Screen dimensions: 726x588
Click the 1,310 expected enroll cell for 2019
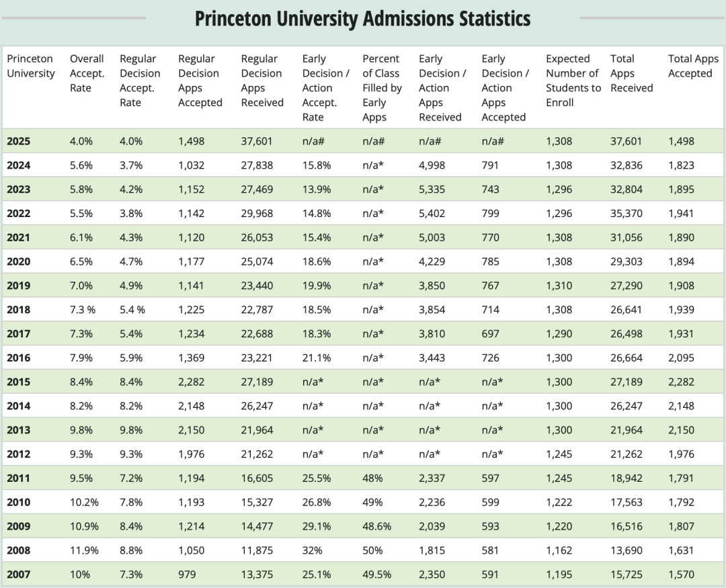pos(559,286)
